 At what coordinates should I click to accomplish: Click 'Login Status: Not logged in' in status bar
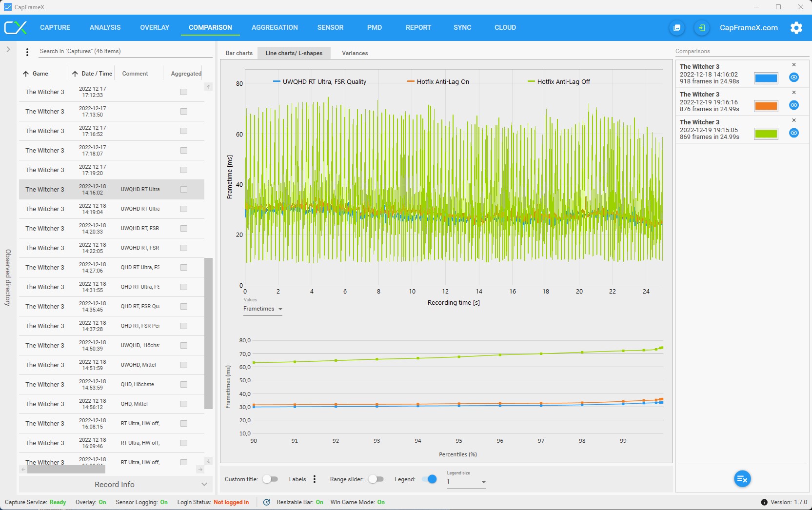213,502
